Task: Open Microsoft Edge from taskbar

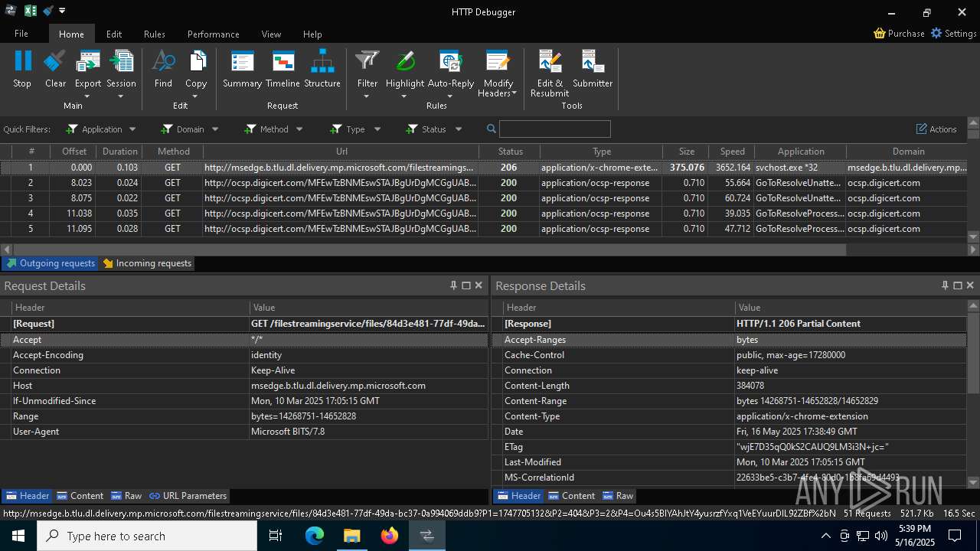Action: [x=315, y=536]
